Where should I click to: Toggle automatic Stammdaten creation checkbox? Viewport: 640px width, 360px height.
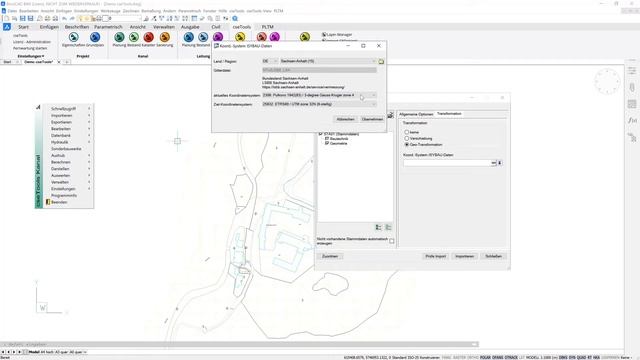[x=392, y=241]
